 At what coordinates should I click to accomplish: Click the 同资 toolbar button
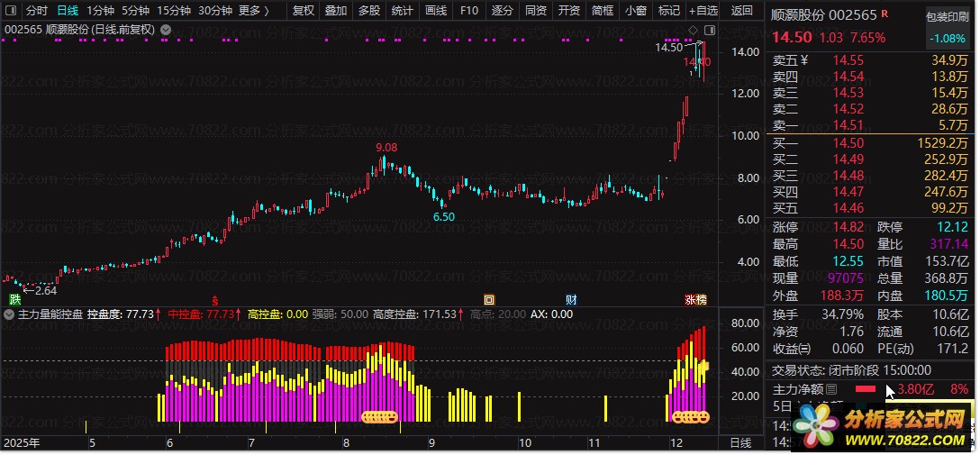pos(536,11)
